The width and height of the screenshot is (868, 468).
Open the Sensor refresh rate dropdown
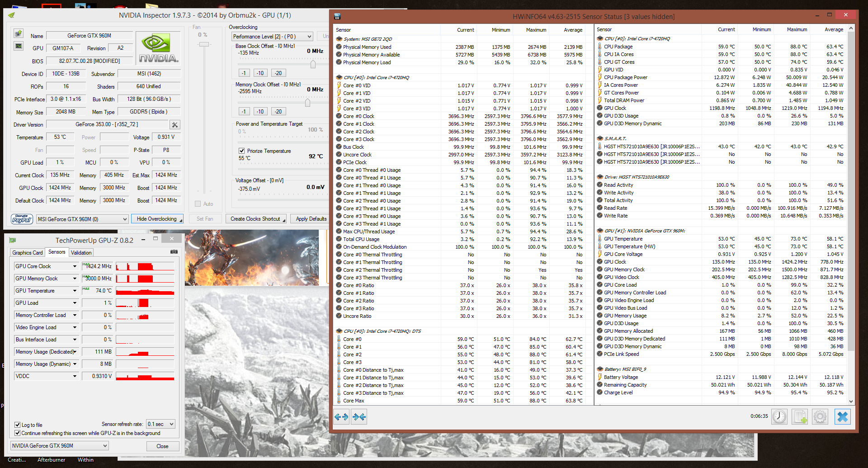[160, 424]
